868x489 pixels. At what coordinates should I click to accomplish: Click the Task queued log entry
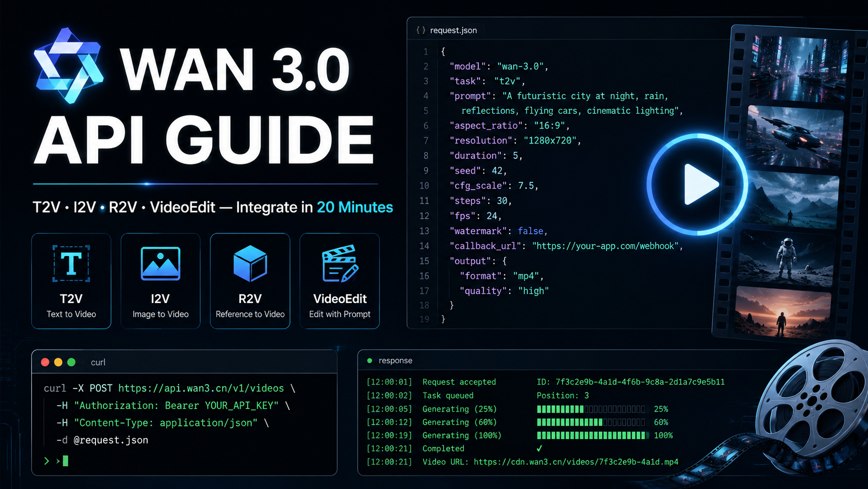pyautogui.click(x=448, y=395)
